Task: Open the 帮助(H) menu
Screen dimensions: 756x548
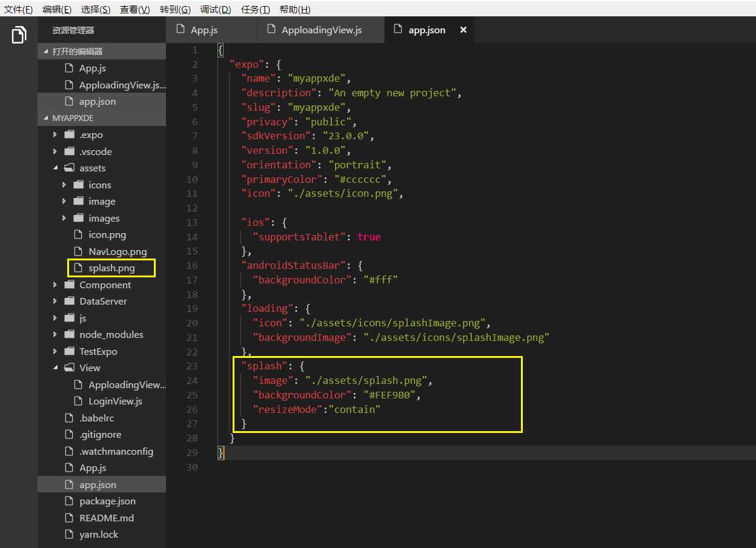Action: (x=295, y=10)
